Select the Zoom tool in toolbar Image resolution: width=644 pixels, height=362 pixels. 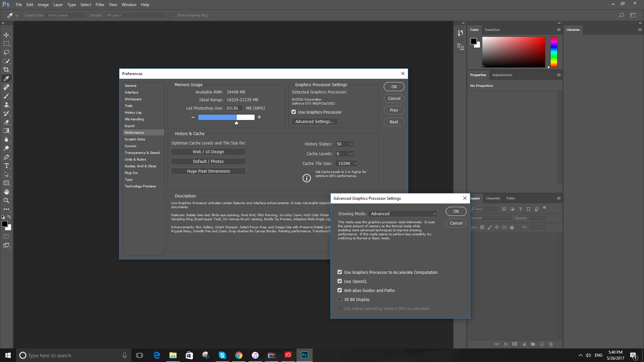(6, 200)
